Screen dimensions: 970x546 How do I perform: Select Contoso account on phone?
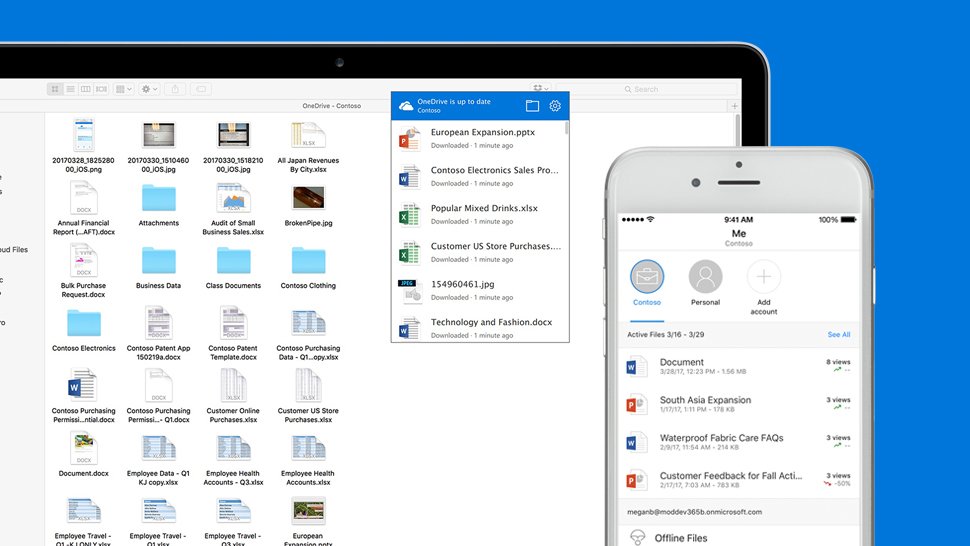click(x=646, y=283)
